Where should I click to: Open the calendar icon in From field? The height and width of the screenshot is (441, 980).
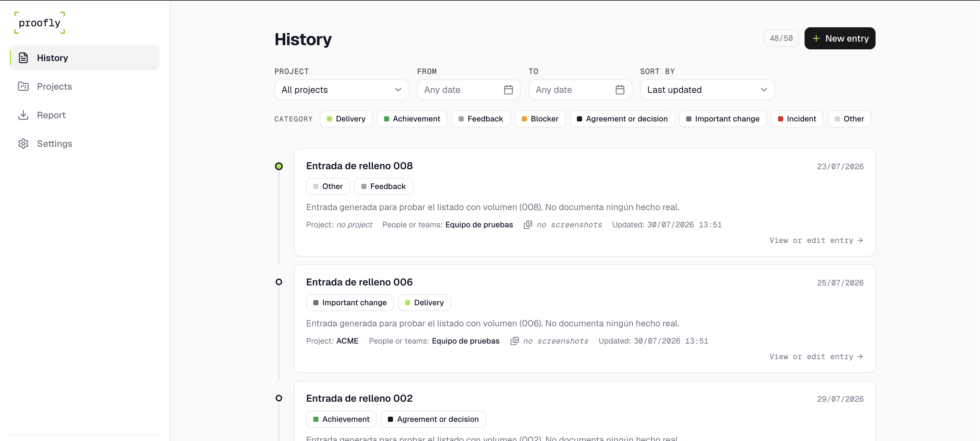click(x=508, y=90)
